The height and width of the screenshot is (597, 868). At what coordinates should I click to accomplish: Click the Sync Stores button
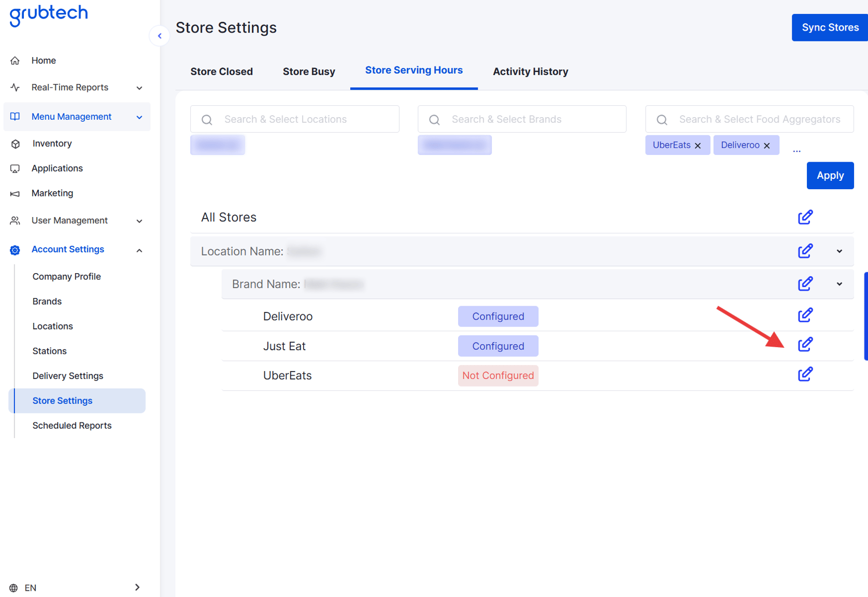[829, 27]
